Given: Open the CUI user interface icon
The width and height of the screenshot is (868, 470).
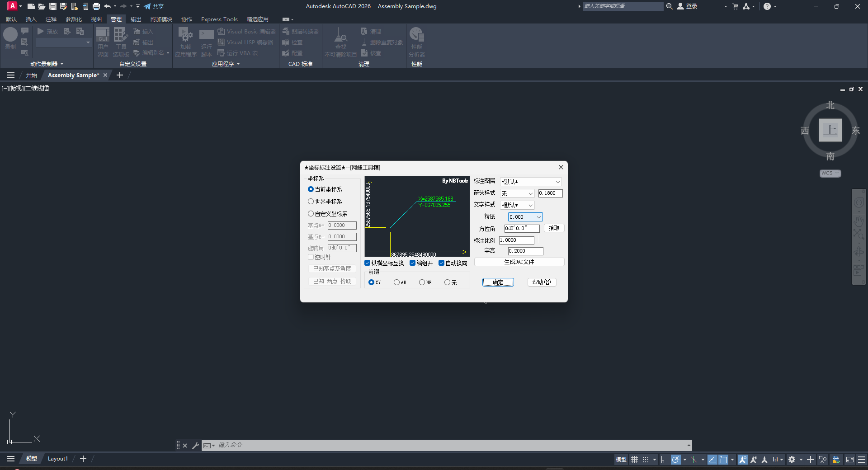Looking at the screenshot, I should click(103, 41).
